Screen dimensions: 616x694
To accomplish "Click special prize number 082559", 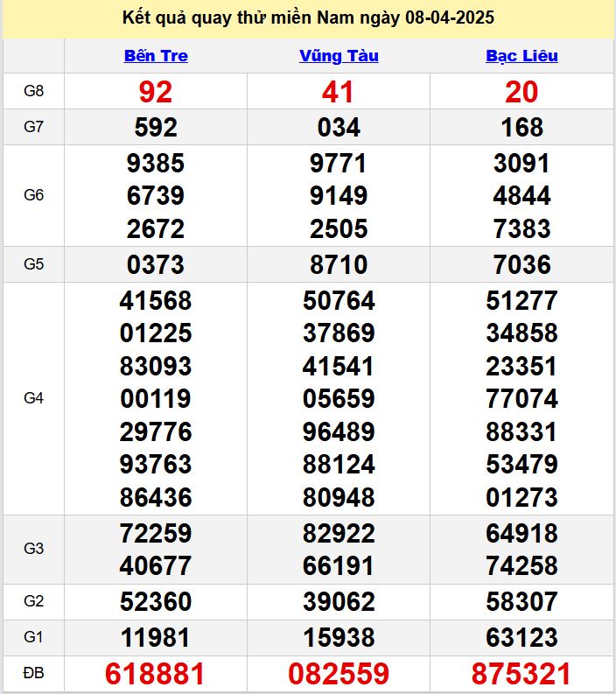I will [x=339, y=674].
